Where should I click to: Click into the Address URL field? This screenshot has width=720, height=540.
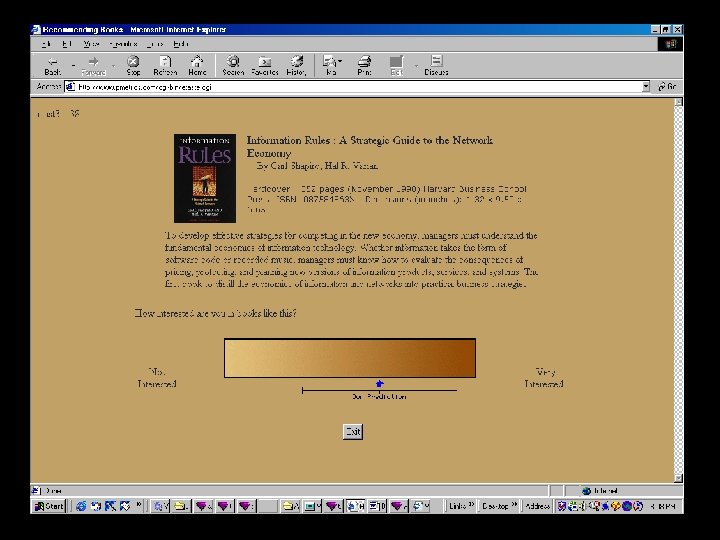click(x=358, y=87)
